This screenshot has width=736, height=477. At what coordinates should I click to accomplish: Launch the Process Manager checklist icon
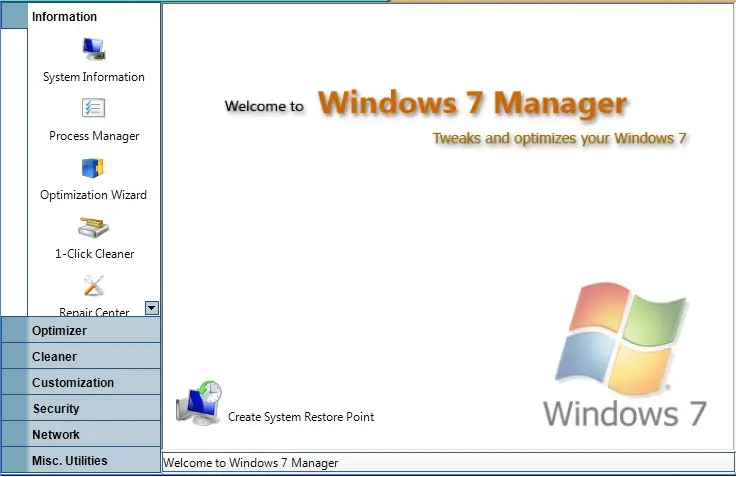(x=93, y=108)
